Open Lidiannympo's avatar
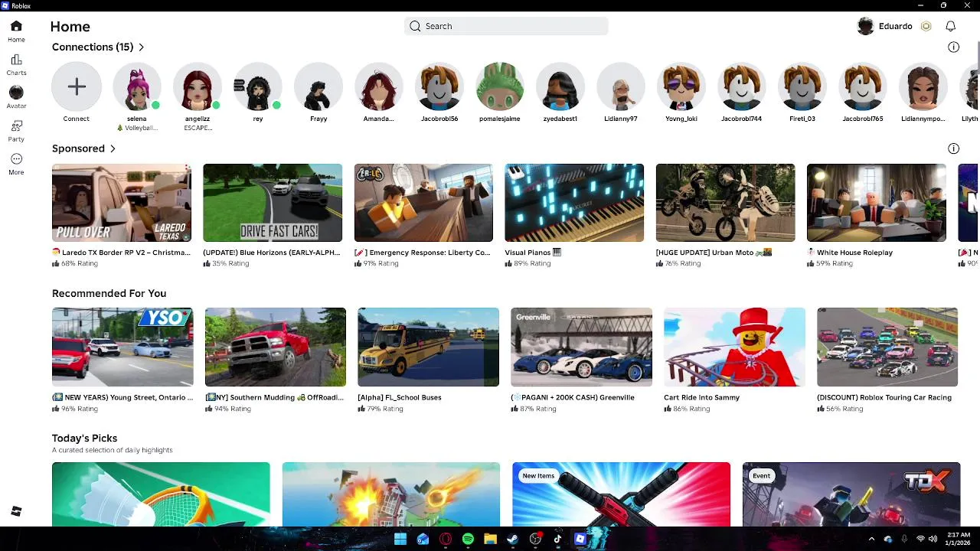 (923, 87)
